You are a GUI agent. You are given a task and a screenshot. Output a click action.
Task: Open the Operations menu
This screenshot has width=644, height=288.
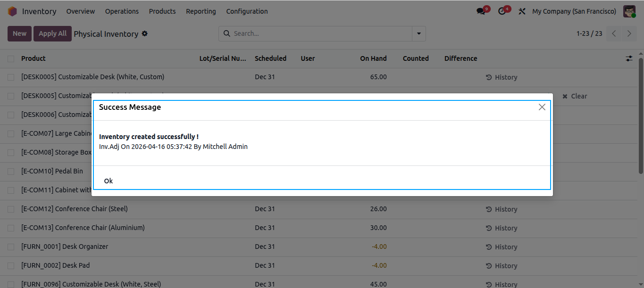(x=122, y=11)
